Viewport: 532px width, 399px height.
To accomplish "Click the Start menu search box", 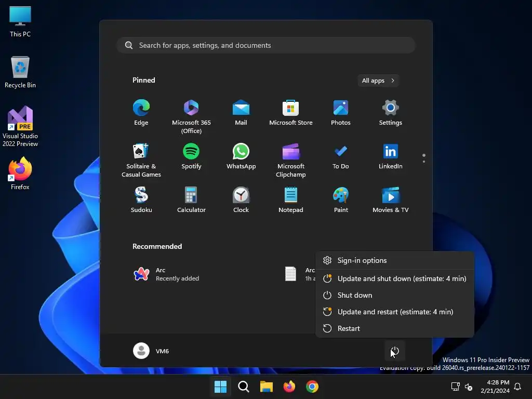I will (x=266, y=45).
